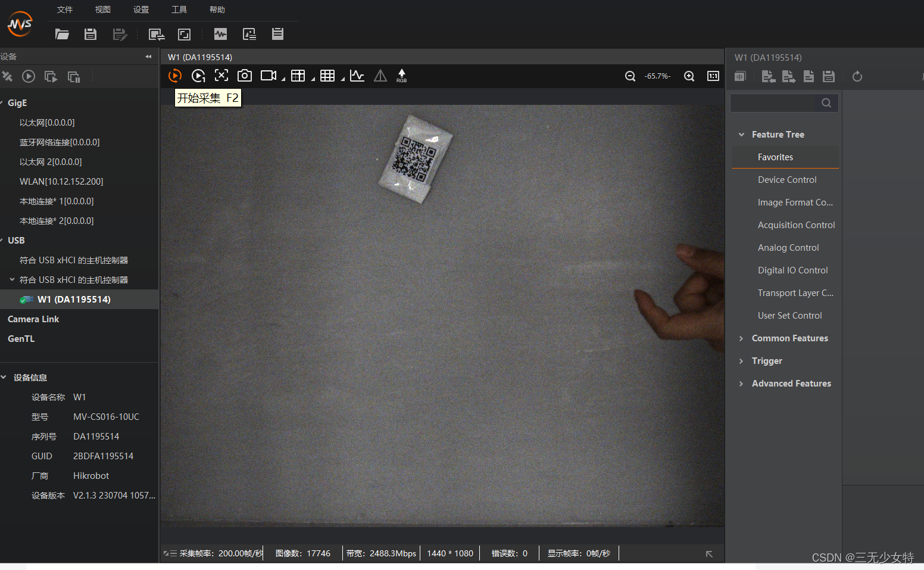924x570 pixels.
Task: Zoom out with the minus magnifier
Action: point(630,76)
